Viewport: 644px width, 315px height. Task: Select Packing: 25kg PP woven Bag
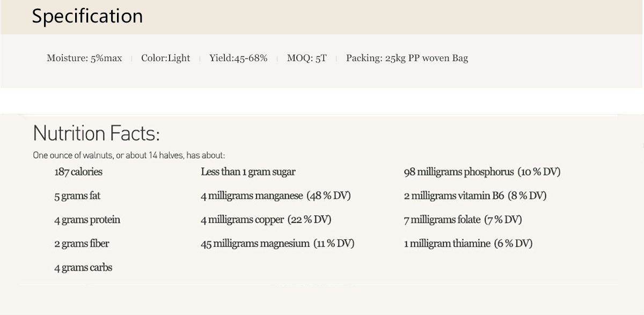click(x=407, y=58)
